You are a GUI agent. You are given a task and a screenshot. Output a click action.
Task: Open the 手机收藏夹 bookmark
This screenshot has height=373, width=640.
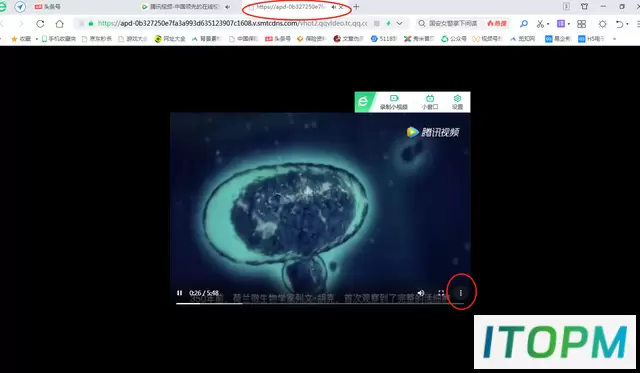(x=59, y=39)
